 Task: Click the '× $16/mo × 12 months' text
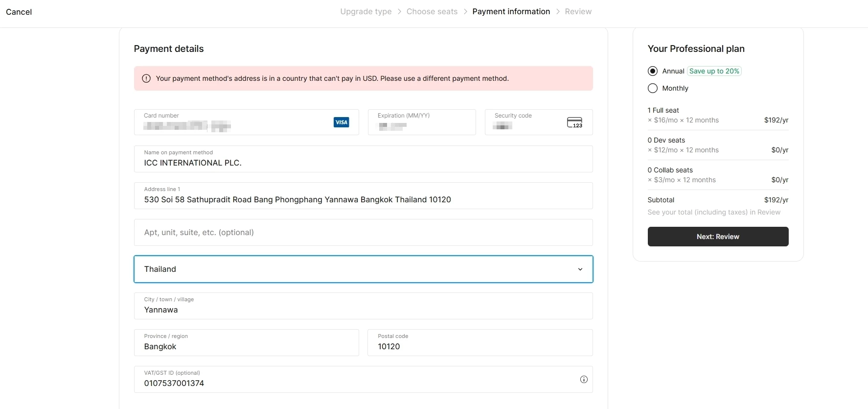coord(684,120)
